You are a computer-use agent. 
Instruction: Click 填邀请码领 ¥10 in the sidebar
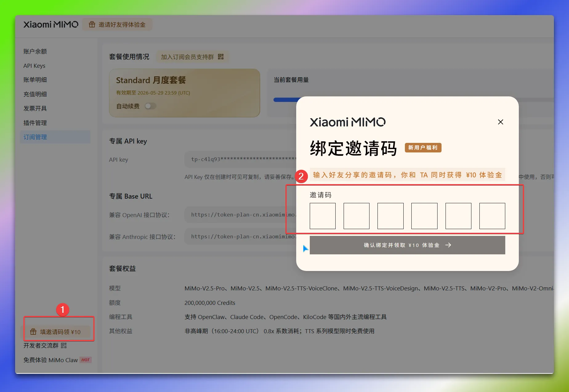click(x=55, y=332)
